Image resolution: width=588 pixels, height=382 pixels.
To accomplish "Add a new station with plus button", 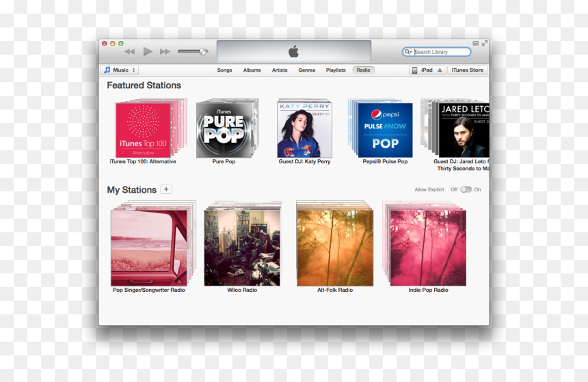I will click(166, 189).
